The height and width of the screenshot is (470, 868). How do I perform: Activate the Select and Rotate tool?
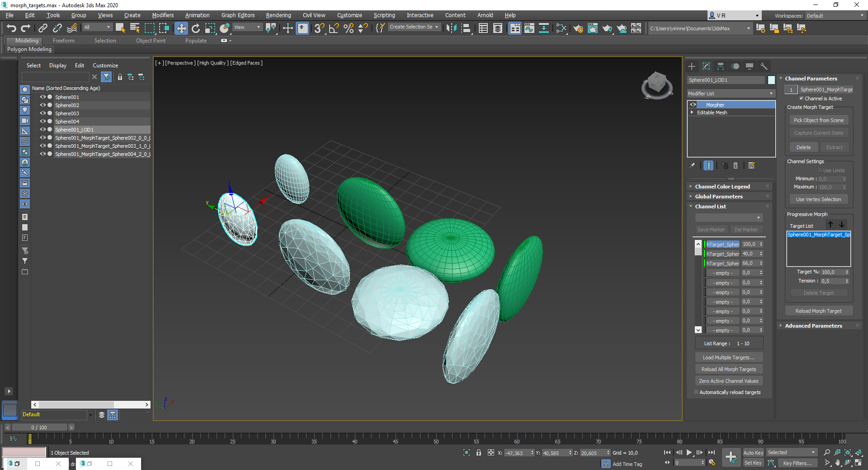click(x=195, y=28)
